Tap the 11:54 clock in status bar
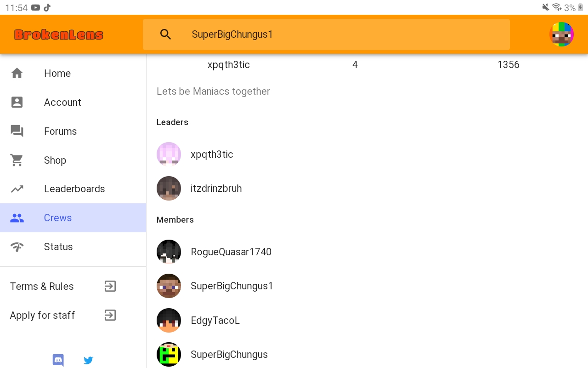The height and width of the screenshot is (368, 588). click(x=16, y=7)
